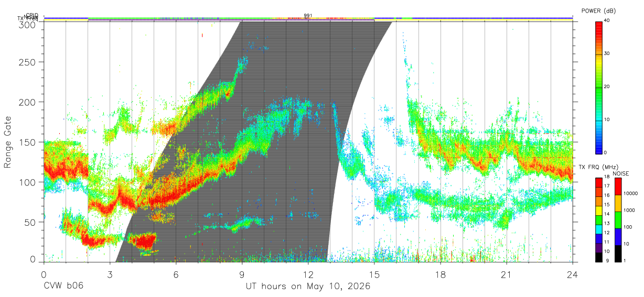Click the orange 15–16 MHz TX FRQ swatch
This screenshot has width=644, height=297.
coord(598,201)
